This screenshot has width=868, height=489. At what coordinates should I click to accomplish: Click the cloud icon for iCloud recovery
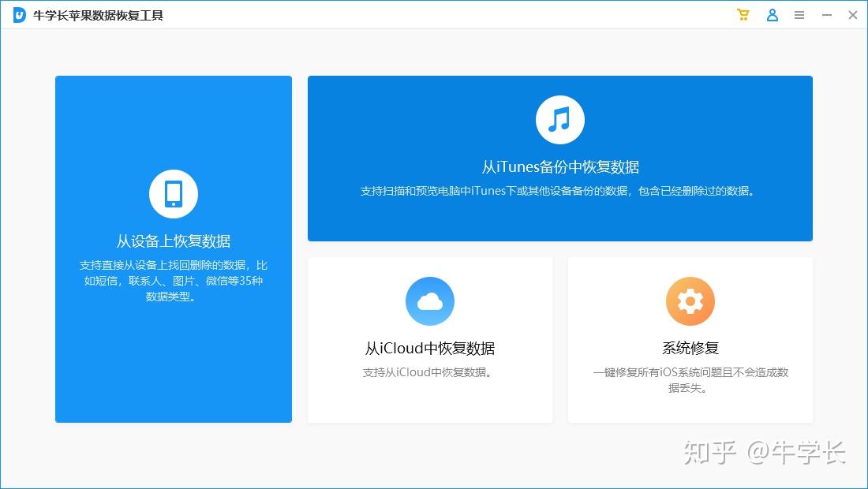coord(429,301)
